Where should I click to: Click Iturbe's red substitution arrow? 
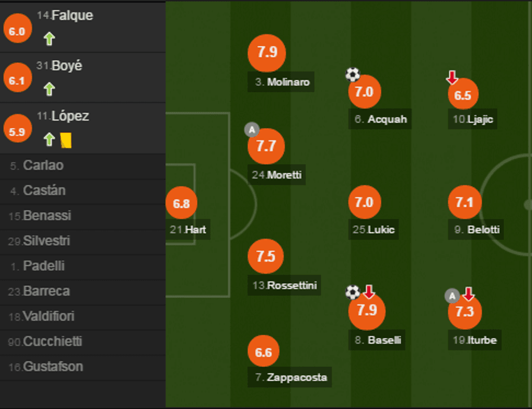pos(468,294)
